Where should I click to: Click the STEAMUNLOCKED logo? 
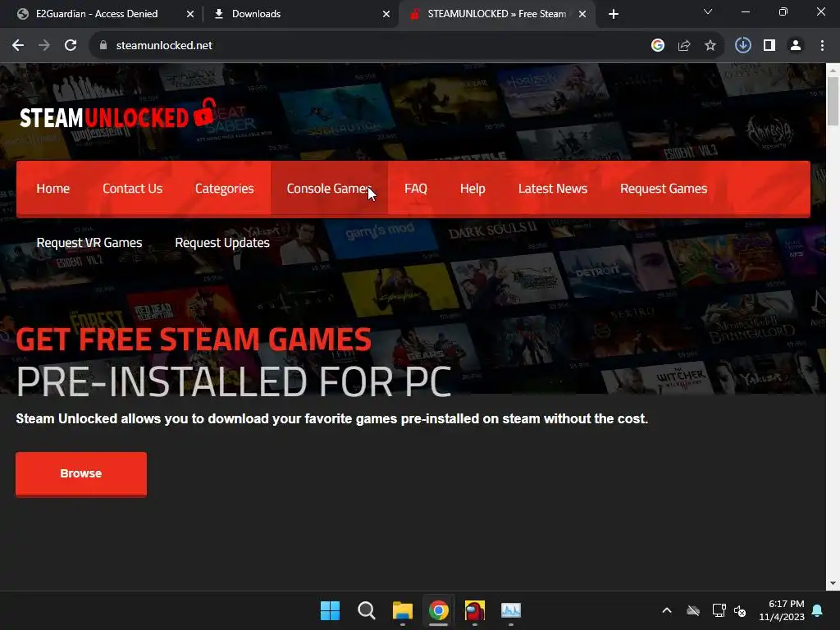point(118,114)
